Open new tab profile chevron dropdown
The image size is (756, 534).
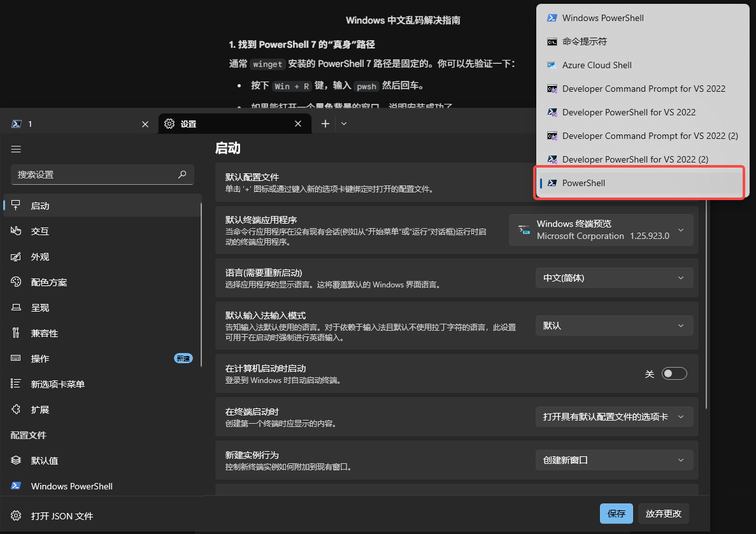344,124
